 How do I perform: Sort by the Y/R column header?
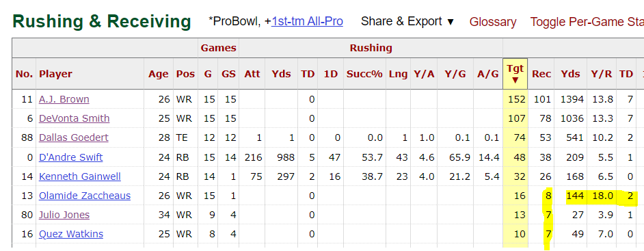click(x=602, y=74)
